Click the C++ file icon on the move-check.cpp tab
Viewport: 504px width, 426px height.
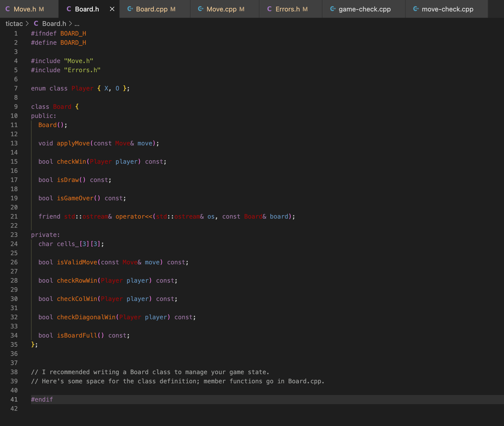[x=416, y=9]
